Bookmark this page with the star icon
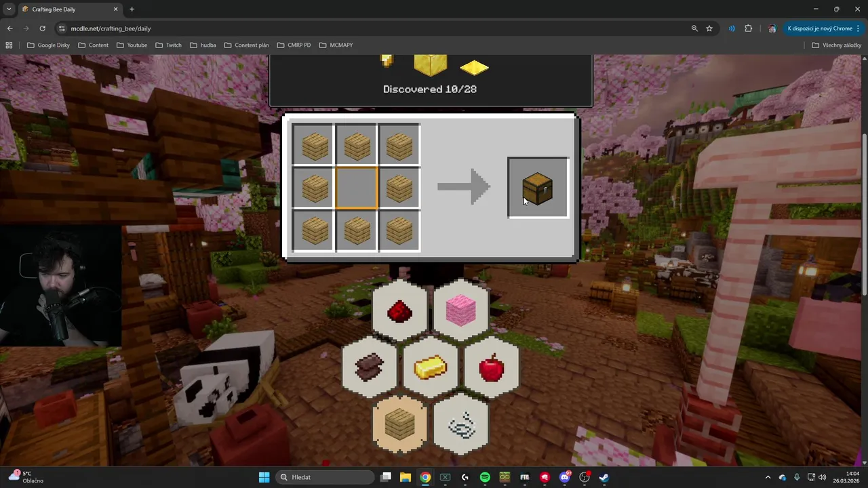Viewport: 868px width, 488px height. pyautogui.click(x=709, y=28)
